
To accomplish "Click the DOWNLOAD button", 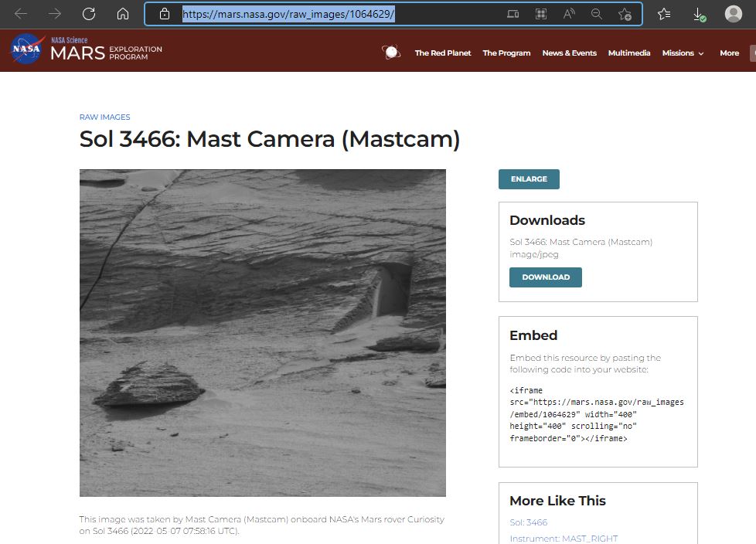I will tap(546, 277).
